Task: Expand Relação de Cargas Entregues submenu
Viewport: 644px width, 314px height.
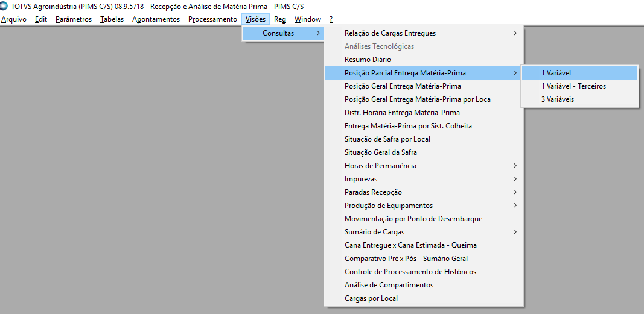Action: point(424,33)
